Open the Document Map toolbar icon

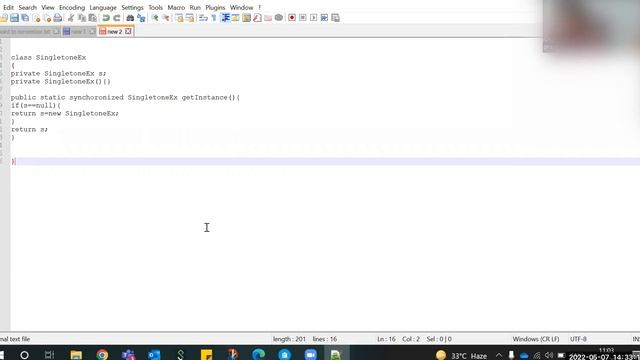click(x=247, y=18)
